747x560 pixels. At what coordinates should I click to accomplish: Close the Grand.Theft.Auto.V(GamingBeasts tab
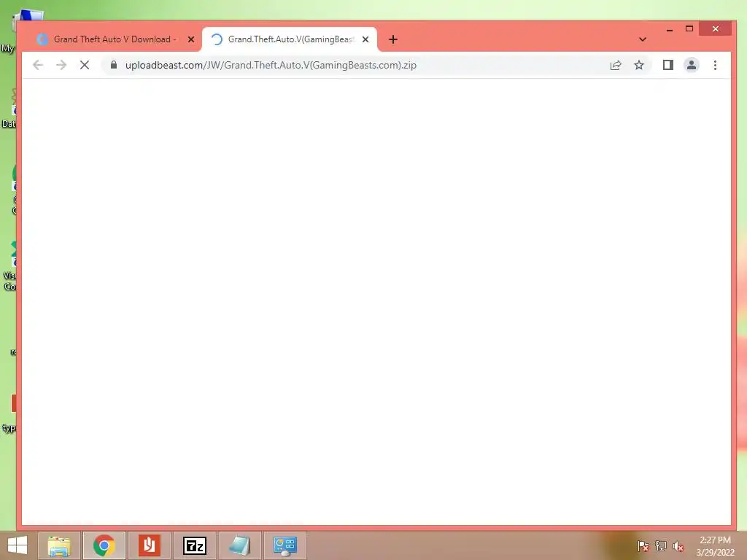pyautogui.click(x=365, y=39)
